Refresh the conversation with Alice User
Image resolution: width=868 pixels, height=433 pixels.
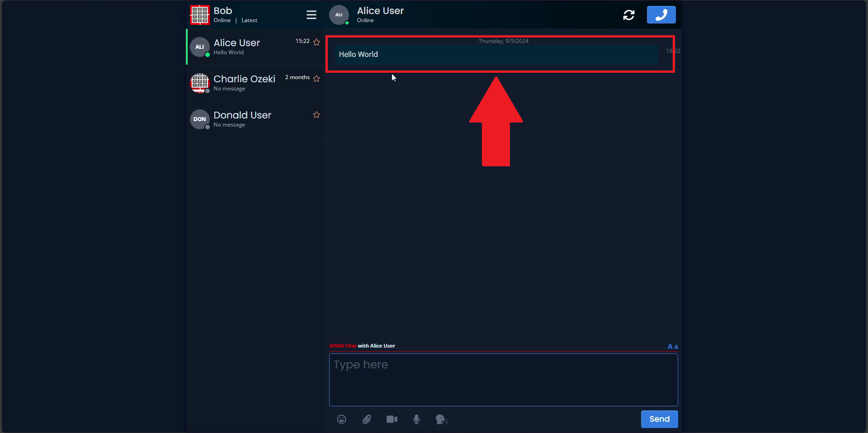click(x=628, y=15)
